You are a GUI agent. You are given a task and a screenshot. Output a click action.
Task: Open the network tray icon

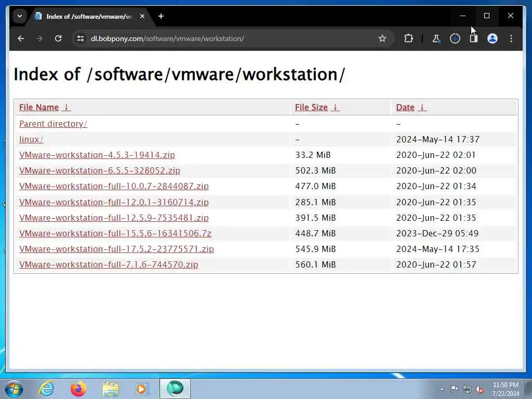(467, 389)
